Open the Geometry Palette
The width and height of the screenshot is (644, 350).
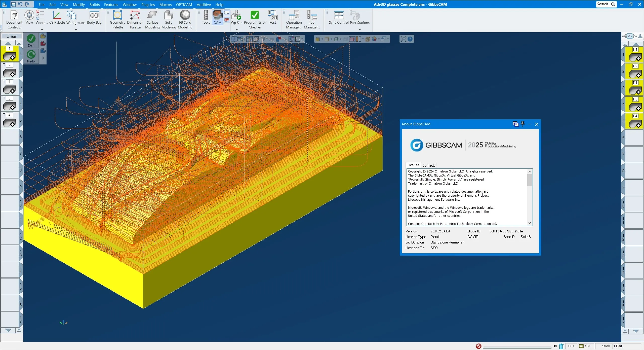pyautogui.click(x=117, y=20)
